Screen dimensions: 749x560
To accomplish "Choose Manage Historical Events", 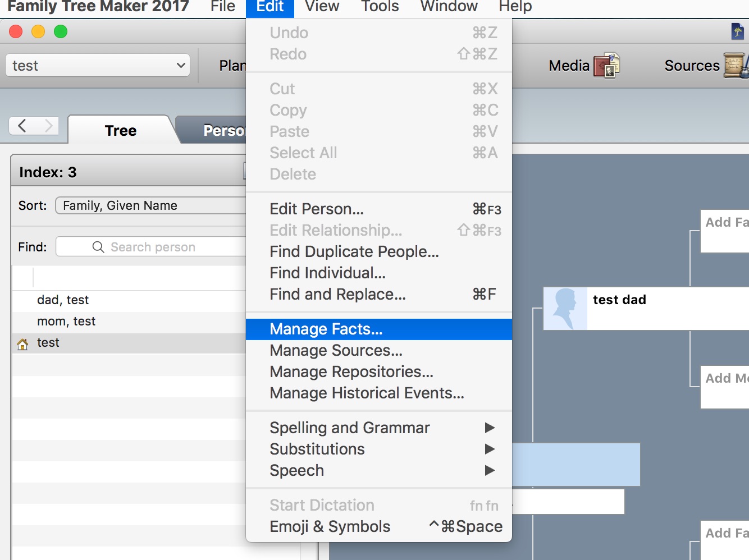I will [366, 393].
